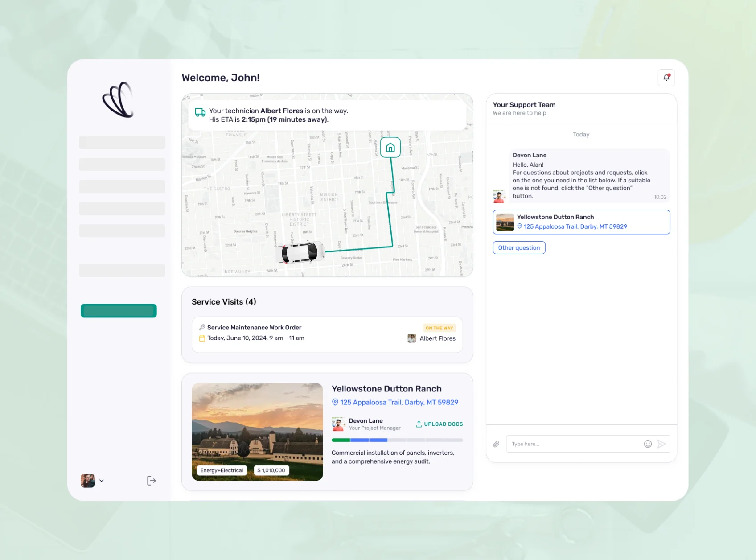Viewport: 756px width, 560px height.
Task: Click the ON THE WAY status badge
Action: [x=439, y=328]
